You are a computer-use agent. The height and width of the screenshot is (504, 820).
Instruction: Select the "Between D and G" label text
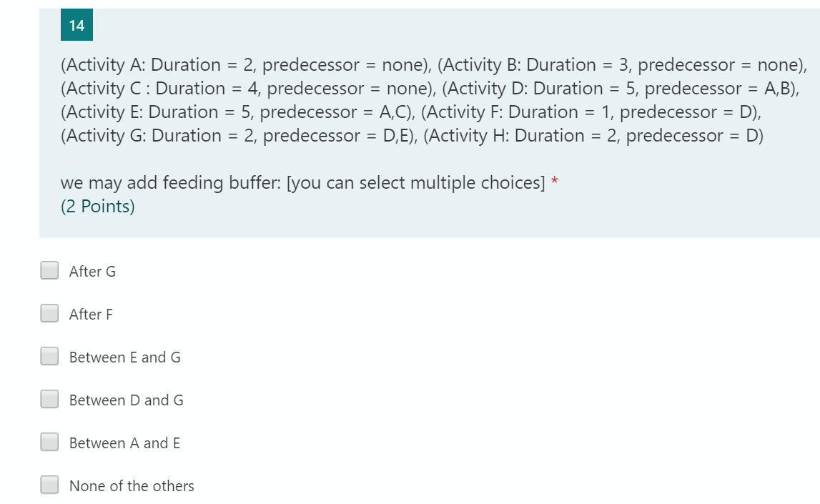coord(125,400)
